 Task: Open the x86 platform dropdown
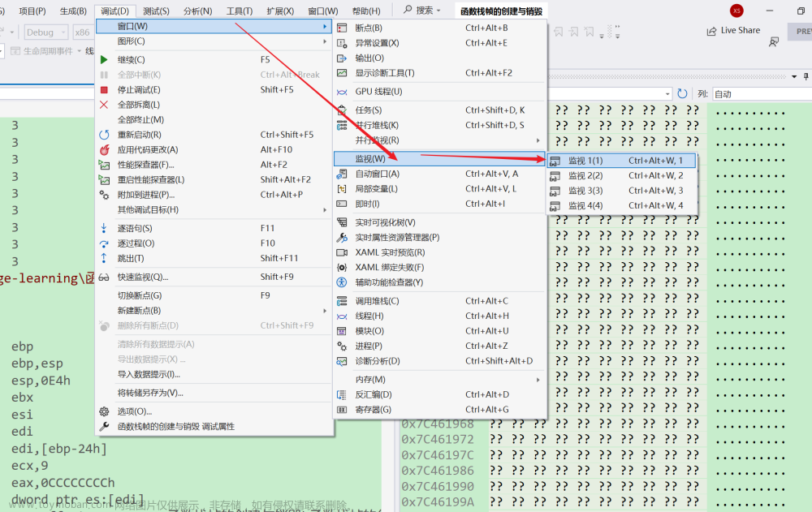(x=84, y=32)
